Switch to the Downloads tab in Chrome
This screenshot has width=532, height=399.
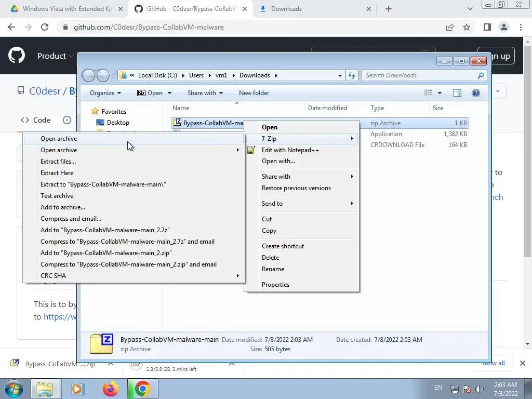315,9
